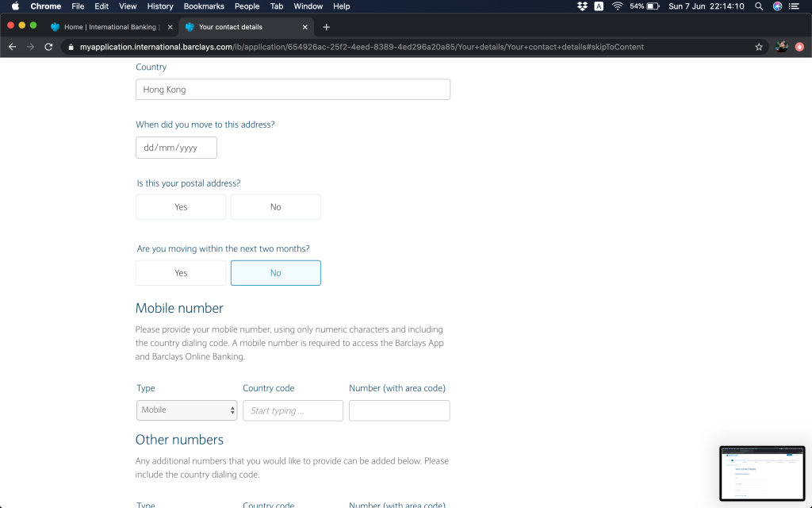
Task: Select Yes for postal address question
Action: point(181,207)
